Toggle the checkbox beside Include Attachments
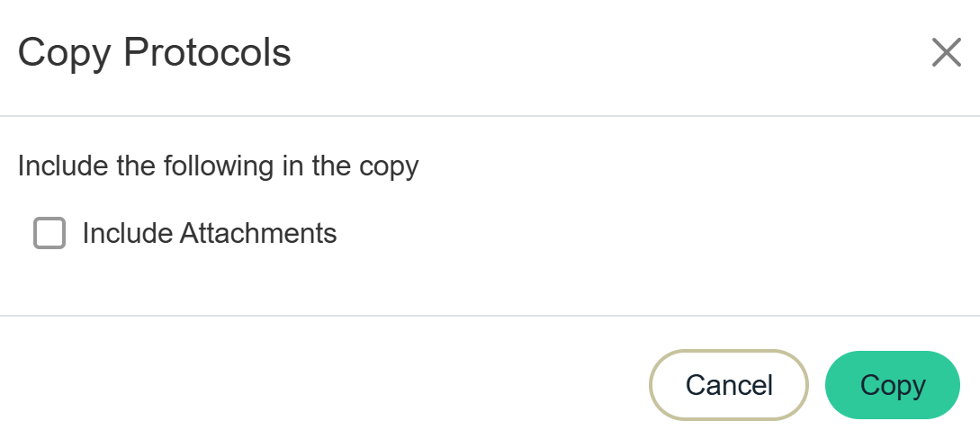 point(49,233)
